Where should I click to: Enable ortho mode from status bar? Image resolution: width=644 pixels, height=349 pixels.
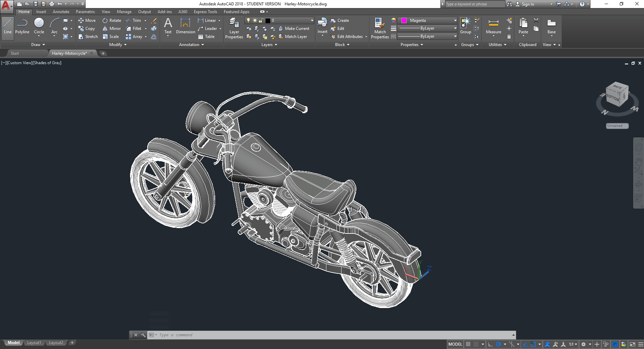point(490,344)
